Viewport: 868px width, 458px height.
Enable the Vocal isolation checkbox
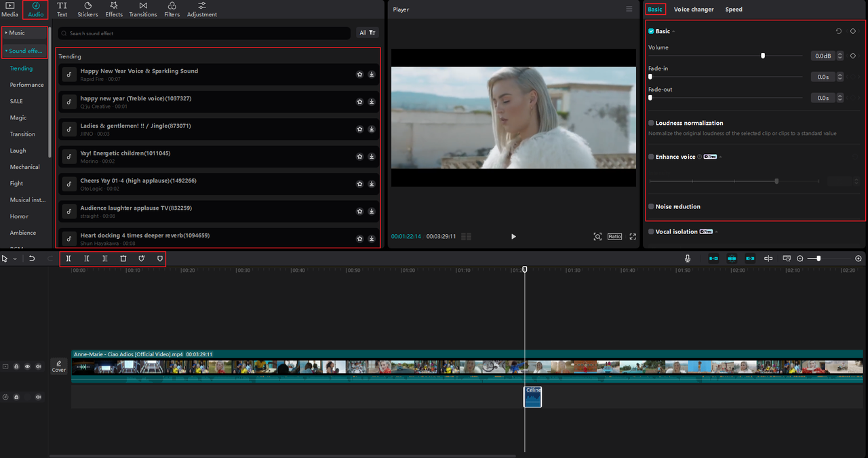651,231
